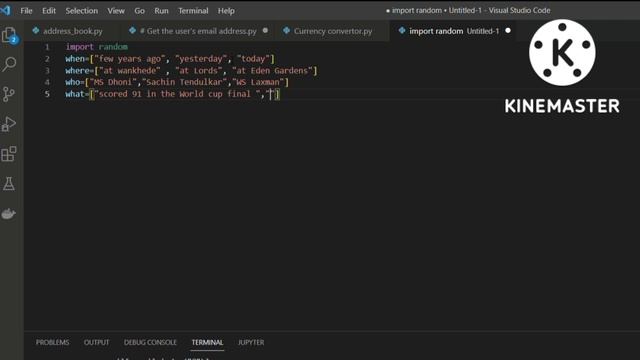
Task: Open the Help menu
Action: [226, 11]
